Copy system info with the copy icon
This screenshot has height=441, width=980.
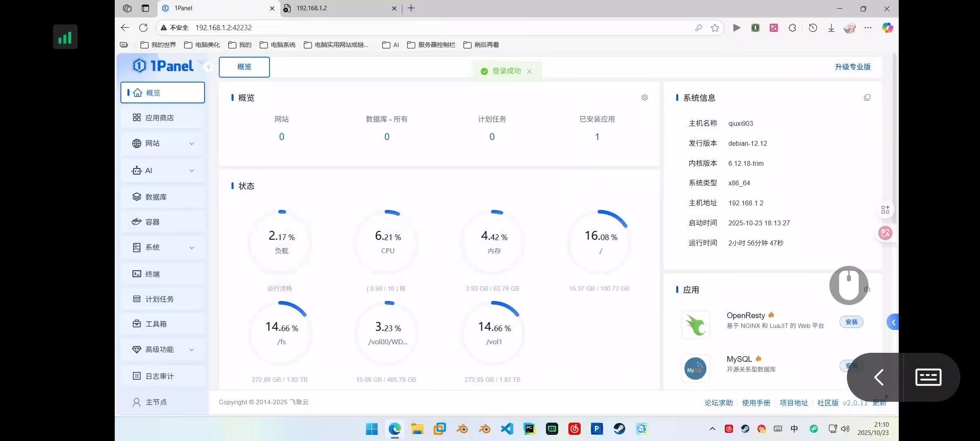(x=867, y=98)
